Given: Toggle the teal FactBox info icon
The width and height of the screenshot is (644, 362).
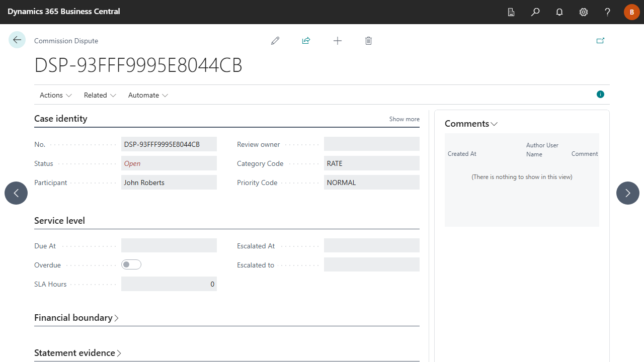Looking at the screenshot, I should point(600,94).
